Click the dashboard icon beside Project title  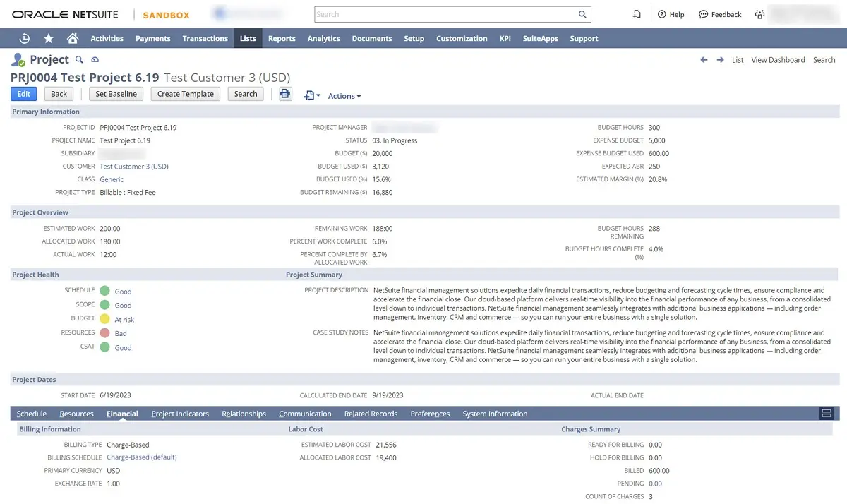pyautogui.click(x=95, y=60)
